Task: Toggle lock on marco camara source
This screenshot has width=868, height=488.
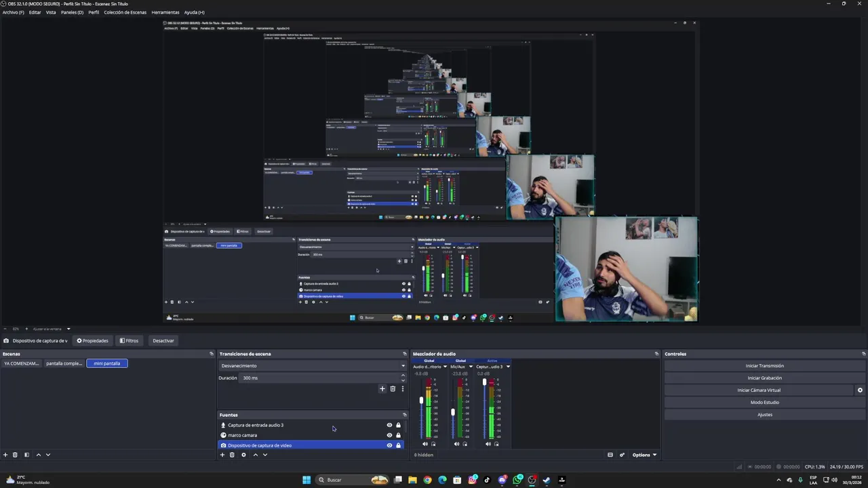Action: [398, 435]
